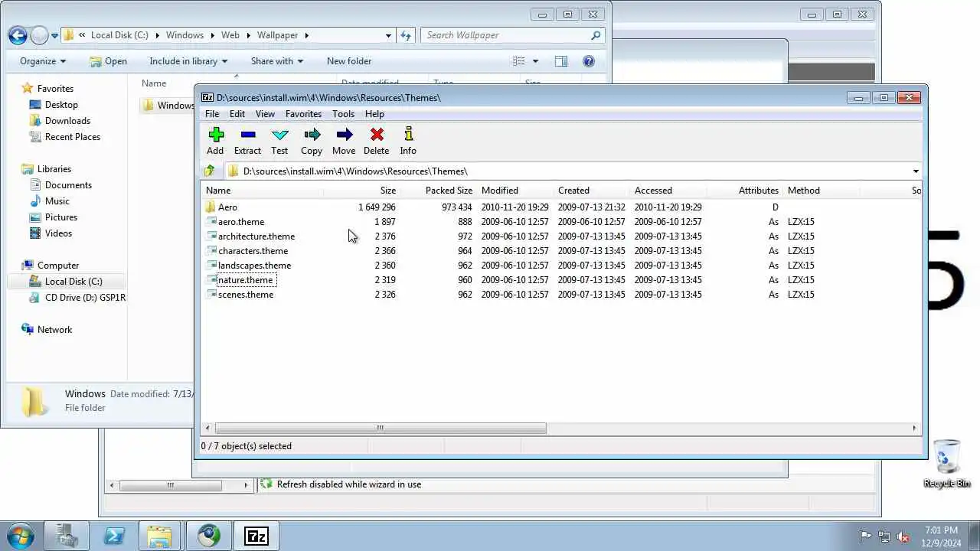Expand the Share with dropdown
Screen dimensions: 980x551
click(277, 61)
